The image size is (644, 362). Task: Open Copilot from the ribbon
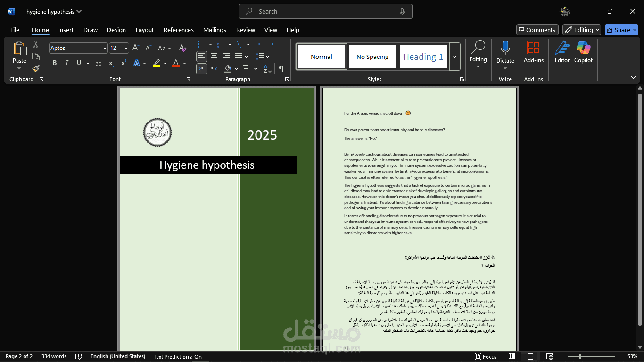[x=583, y=52]
